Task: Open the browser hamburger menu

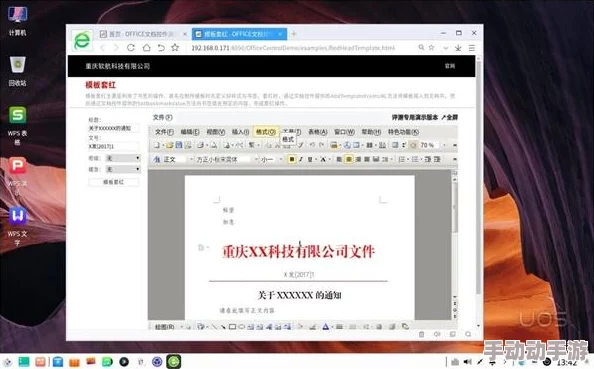Action: [x=472, y=48]
